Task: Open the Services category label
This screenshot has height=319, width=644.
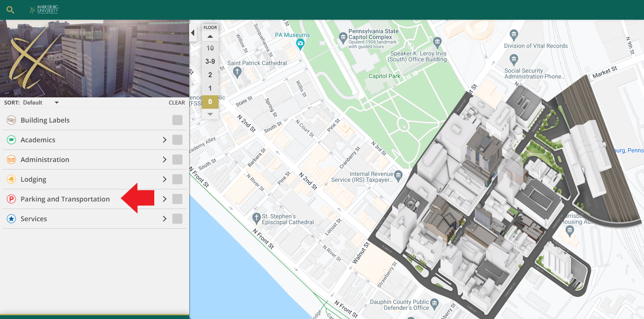Action: pos(34,219)
